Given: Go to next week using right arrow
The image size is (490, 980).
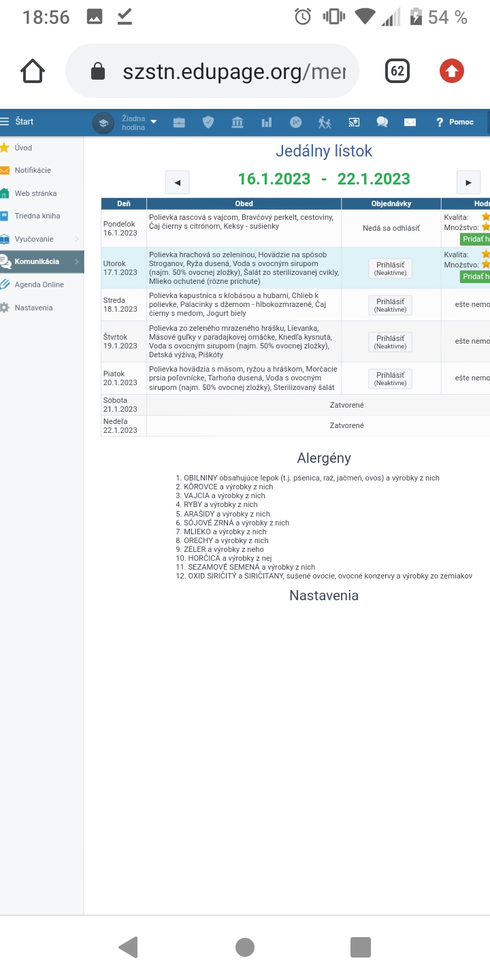Looking at the screenshot, I should point(468,182).
